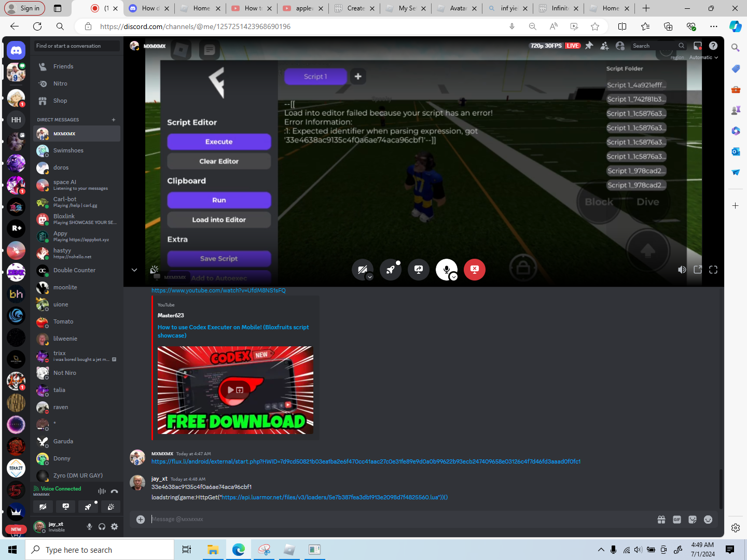Screen dimensions: 747x560
Task: Open the Voice Connected call details
Action: coord(61,488)
